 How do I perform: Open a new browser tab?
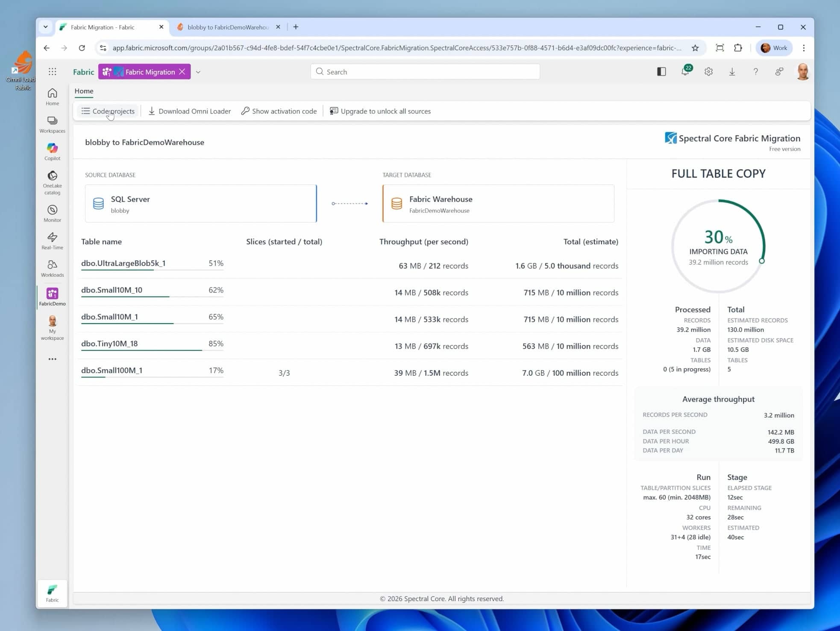pos(296,27)
